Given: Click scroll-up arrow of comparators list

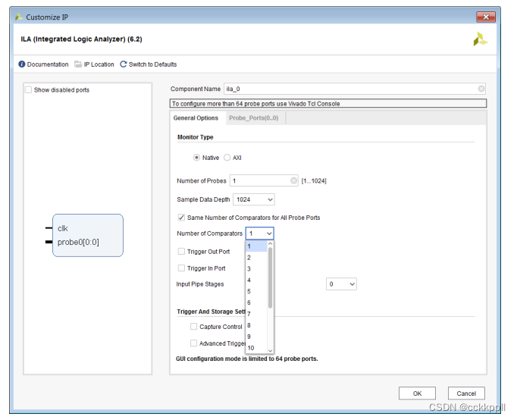Looking at the screenshot, I should pyautogui.click(x=271, y=243).
